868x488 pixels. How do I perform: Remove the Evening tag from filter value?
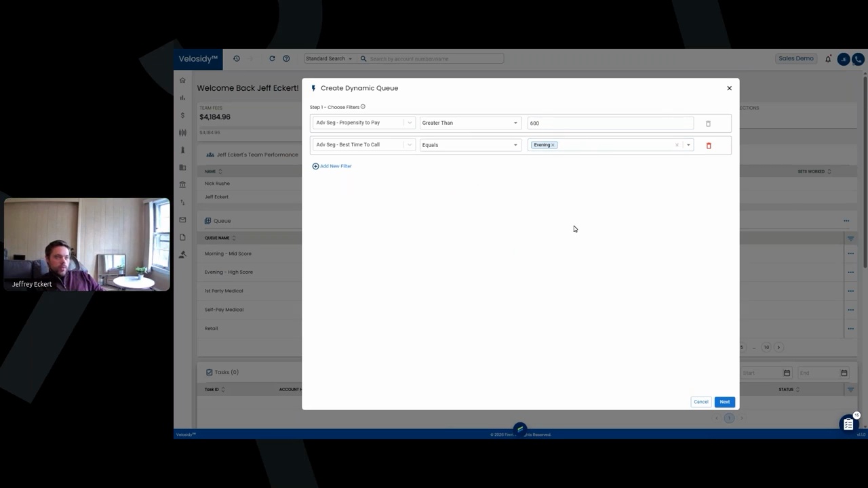point(553,145)
